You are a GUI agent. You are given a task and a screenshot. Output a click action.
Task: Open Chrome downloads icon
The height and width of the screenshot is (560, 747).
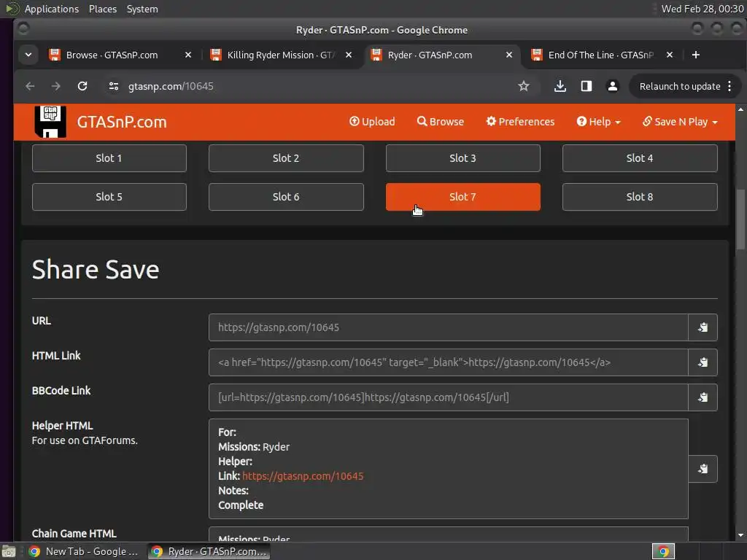coord(560,86)
